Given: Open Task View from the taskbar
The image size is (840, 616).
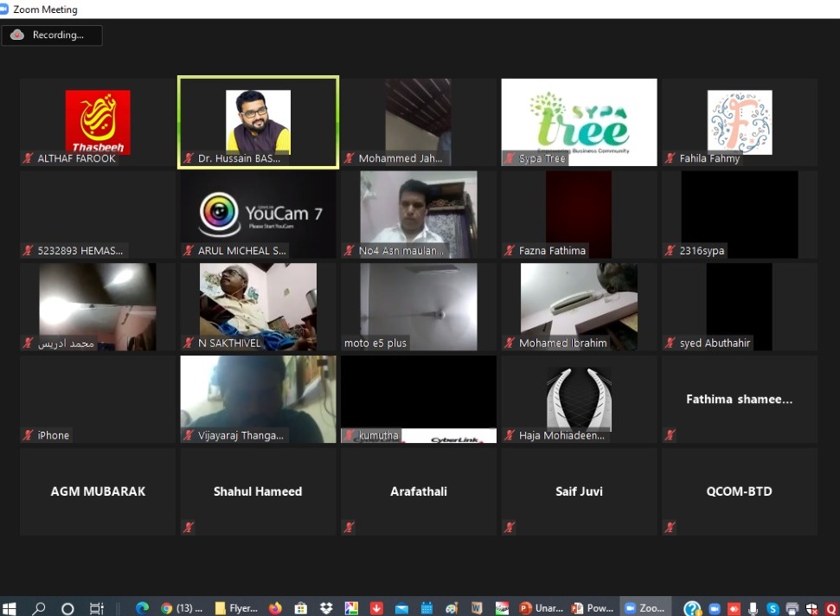Looking at the screenshot, I should click(97, 608).
